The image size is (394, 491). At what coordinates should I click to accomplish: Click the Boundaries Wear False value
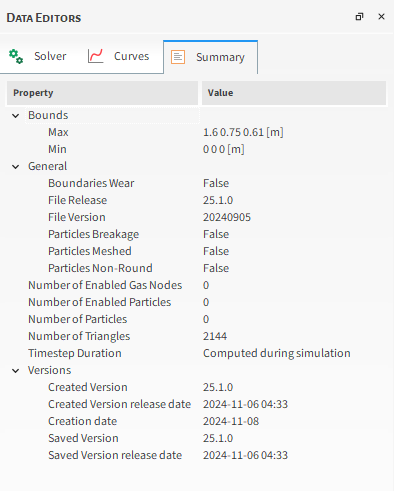pos(216,183)
